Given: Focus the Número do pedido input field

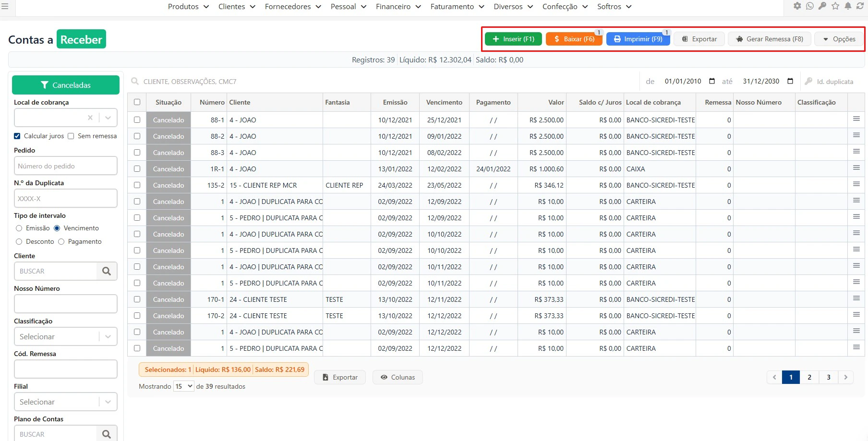Looking at the screenshot, I should click(x=66, y=166).
